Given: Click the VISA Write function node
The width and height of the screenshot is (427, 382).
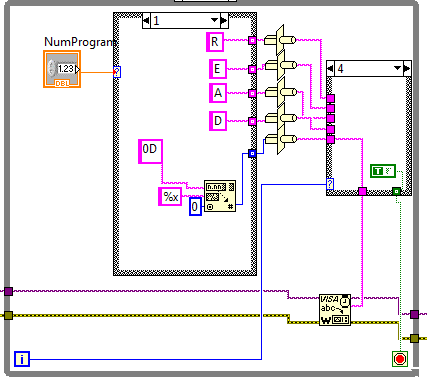Looking at the screenshot, I should tap(335, 310).
